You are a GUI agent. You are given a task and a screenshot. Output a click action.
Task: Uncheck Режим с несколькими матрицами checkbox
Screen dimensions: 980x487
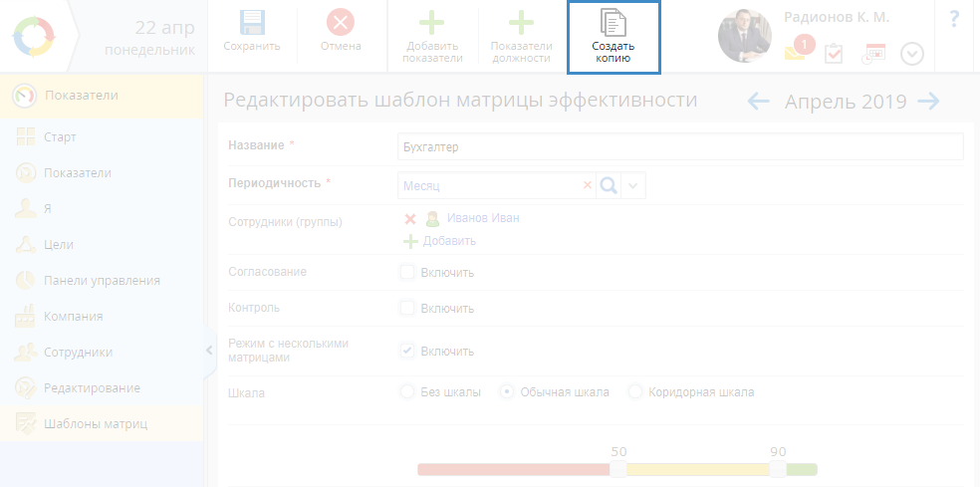point(407,351)
